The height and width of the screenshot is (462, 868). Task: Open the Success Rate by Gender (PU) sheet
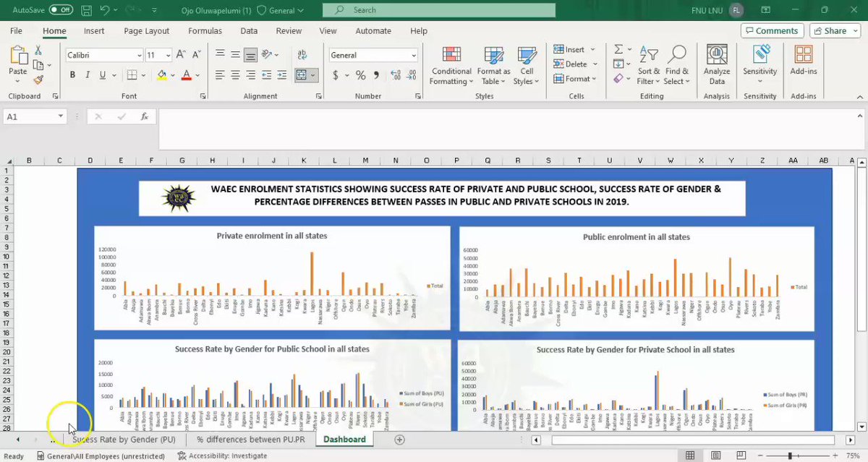click(x=123, y=439)
